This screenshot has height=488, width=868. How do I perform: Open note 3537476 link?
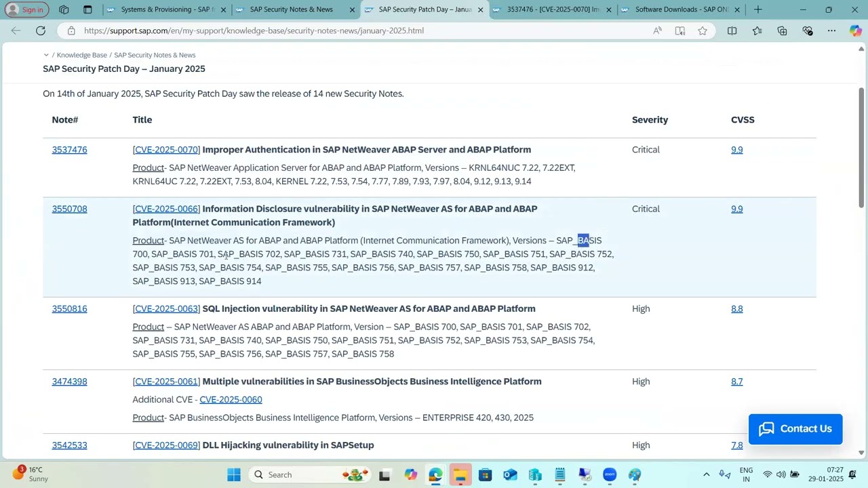[x=69, y=150]
